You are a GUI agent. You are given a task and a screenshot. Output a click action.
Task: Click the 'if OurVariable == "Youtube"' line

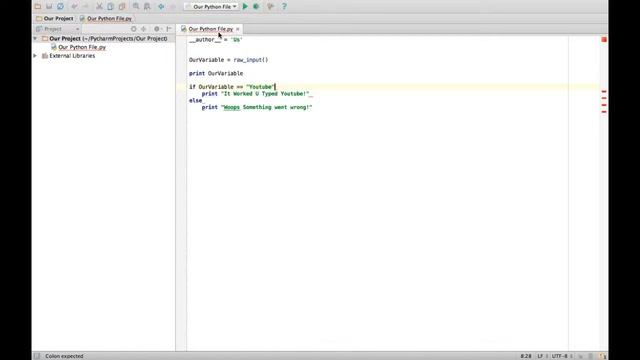click(x=232, y=87)
